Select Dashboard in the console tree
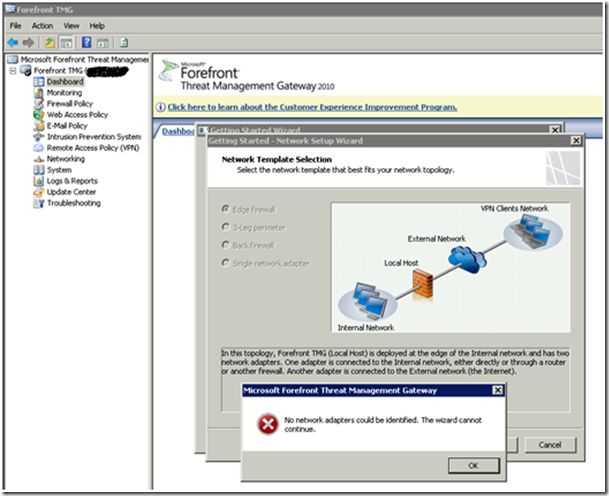 [x=65, y=82]
